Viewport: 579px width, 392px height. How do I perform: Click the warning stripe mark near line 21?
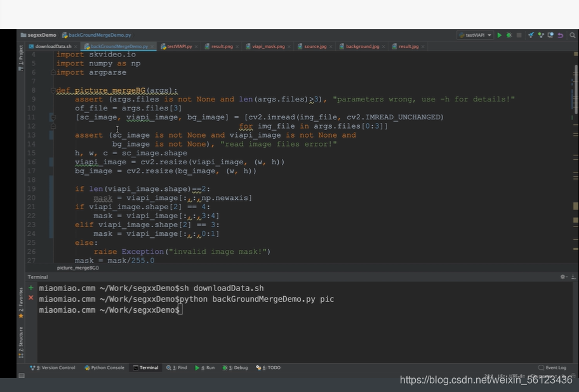(x=576, y=206)
